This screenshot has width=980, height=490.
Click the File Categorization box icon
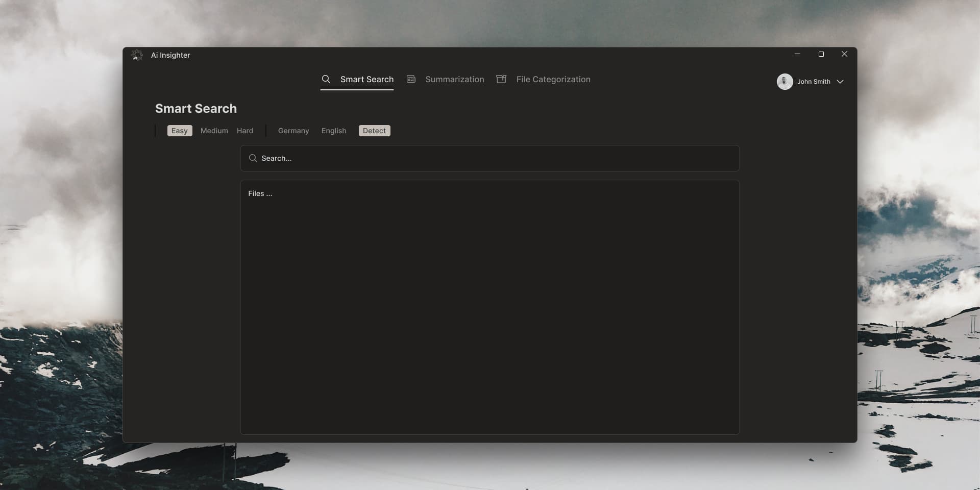(x=501, y=79)
